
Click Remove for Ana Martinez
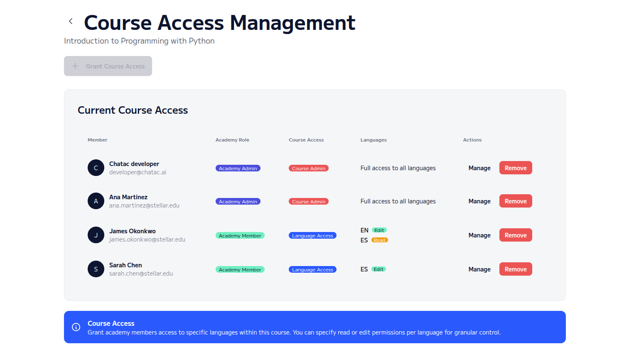(x=516, y=201)
